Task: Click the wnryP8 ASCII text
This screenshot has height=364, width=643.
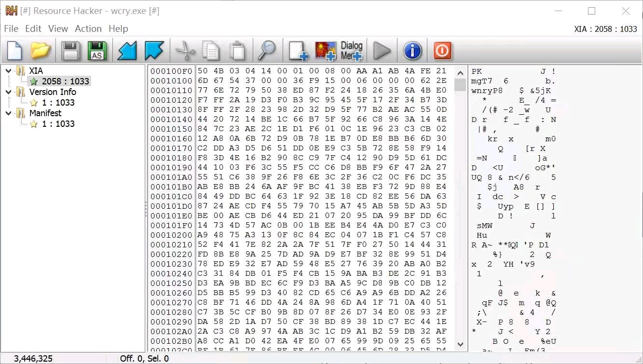Action: click(x=487, y=91)
